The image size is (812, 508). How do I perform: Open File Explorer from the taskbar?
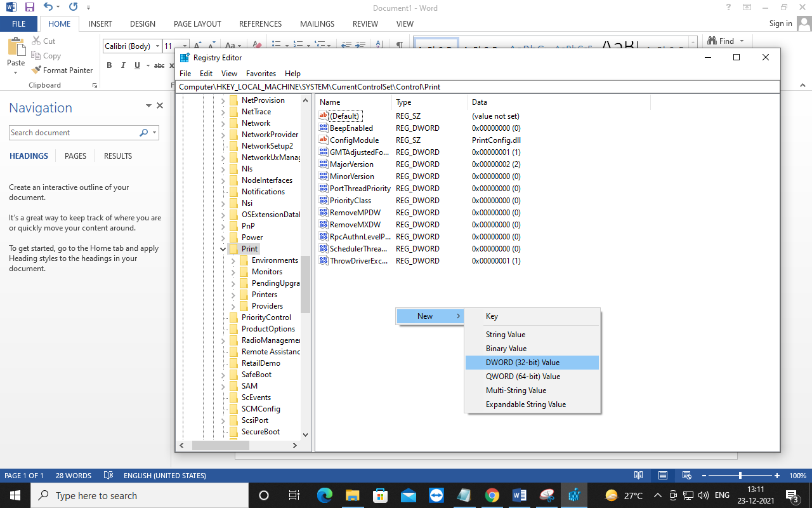(353, 495)
